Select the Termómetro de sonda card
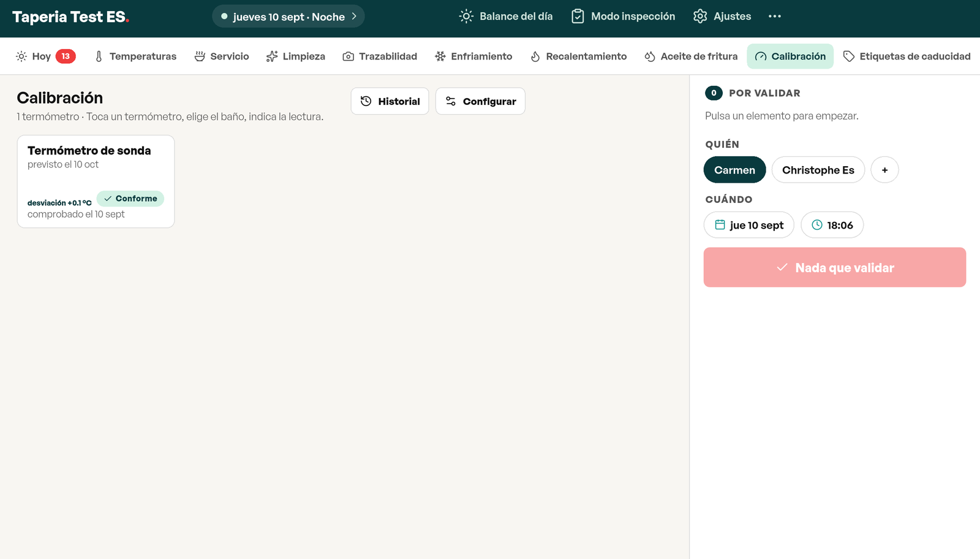 96,181
